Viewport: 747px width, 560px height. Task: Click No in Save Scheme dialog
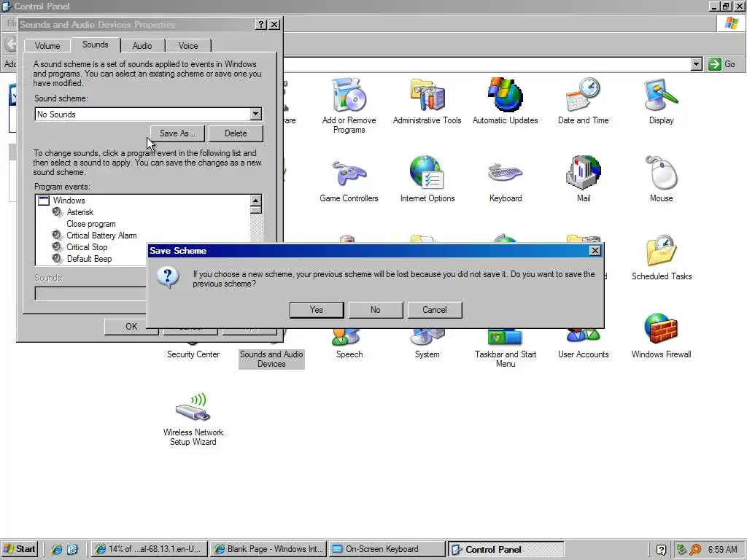pyautogui.click(x=376, y=310)
